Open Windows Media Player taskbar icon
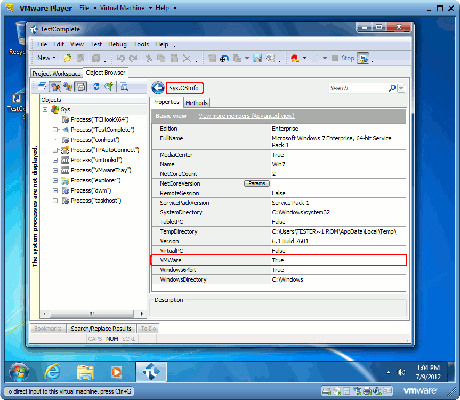The height and width of the screenshot is (400, 460). [116, 372]
